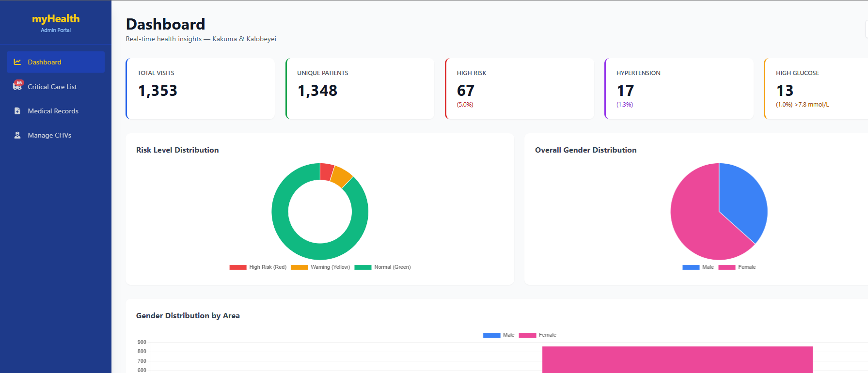The image size is (868, 373).
Task: Click the "Admin Portal" sidebar caption
Action: (56, 30)
